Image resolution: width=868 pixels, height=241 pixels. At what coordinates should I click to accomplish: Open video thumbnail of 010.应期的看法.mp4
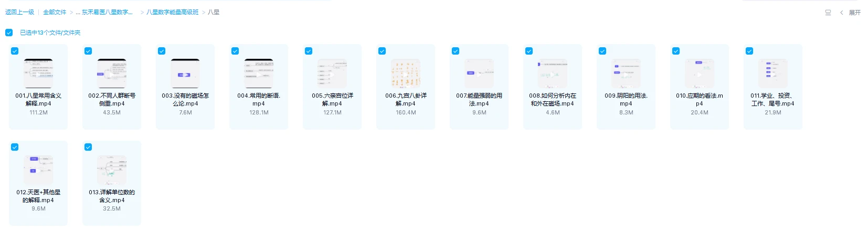(700, 74)
